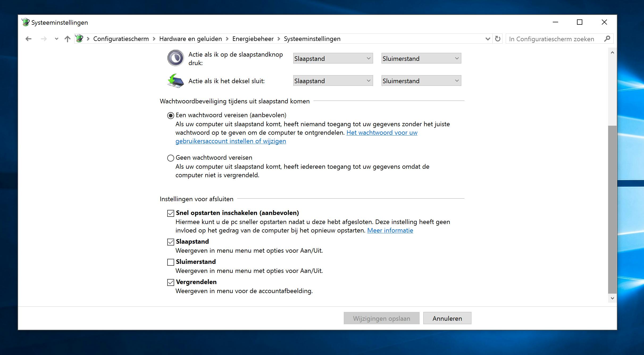The width and height of the screenshot is (644, 355).
Task: Click the Control Panel icon in address bar
Action: 79,39
